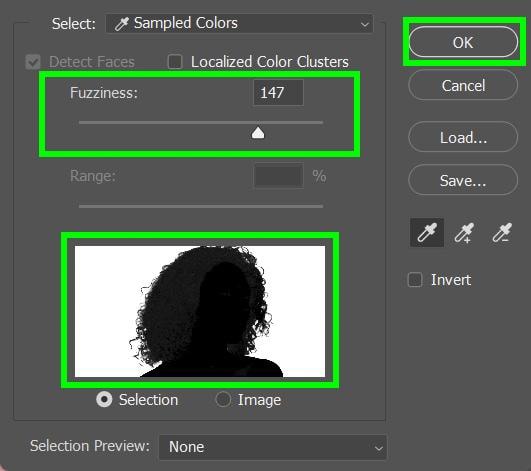Click the Fuzziness slider handle
The width and height of the screenshot is (531, 471).
pos(258,133)
